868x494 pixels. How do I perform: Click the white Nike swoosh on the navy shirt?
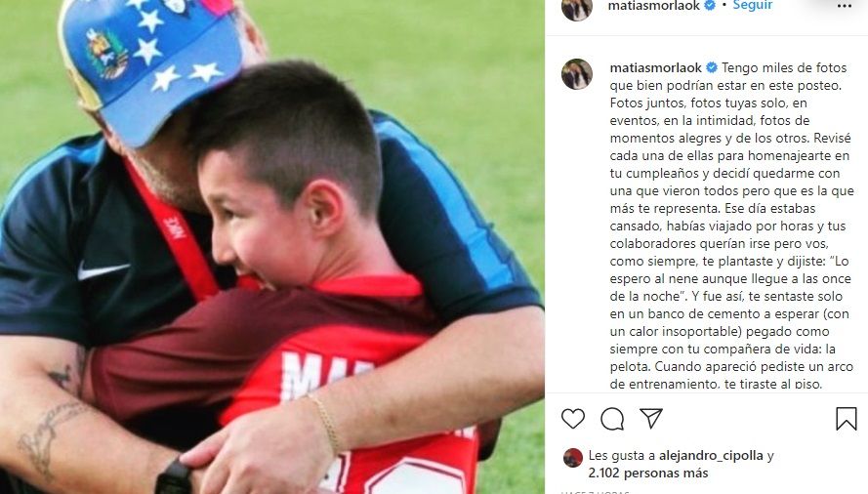103,270
